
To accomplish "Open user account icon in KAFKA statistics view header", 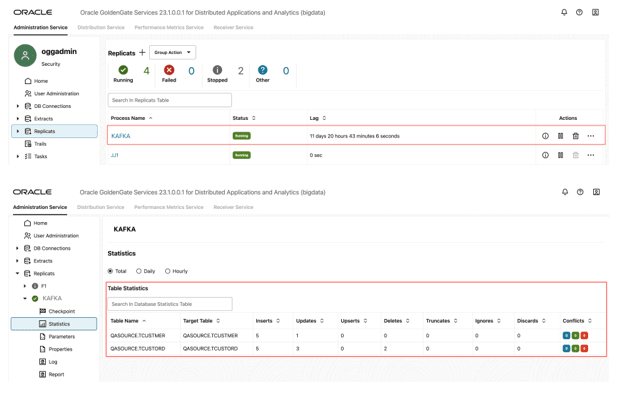I will tap(596, 192).
